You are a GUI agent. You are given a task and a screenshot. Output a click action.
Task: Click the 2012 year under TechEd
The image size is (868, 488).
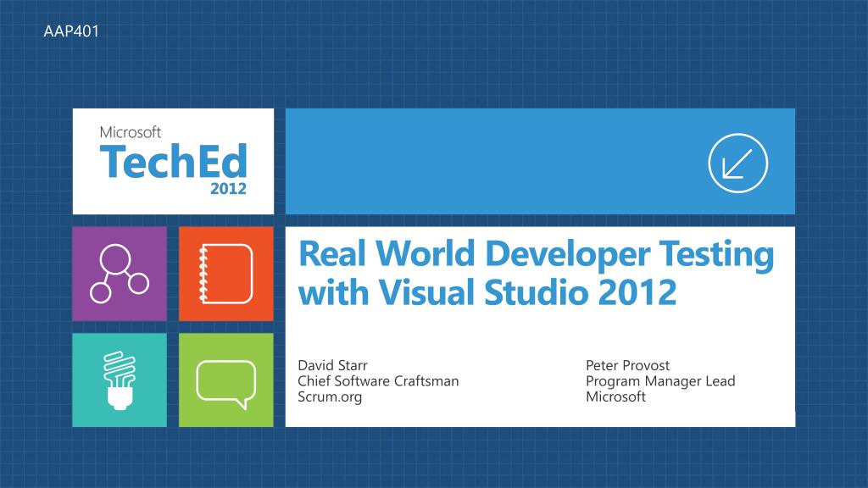pos(228,189)
